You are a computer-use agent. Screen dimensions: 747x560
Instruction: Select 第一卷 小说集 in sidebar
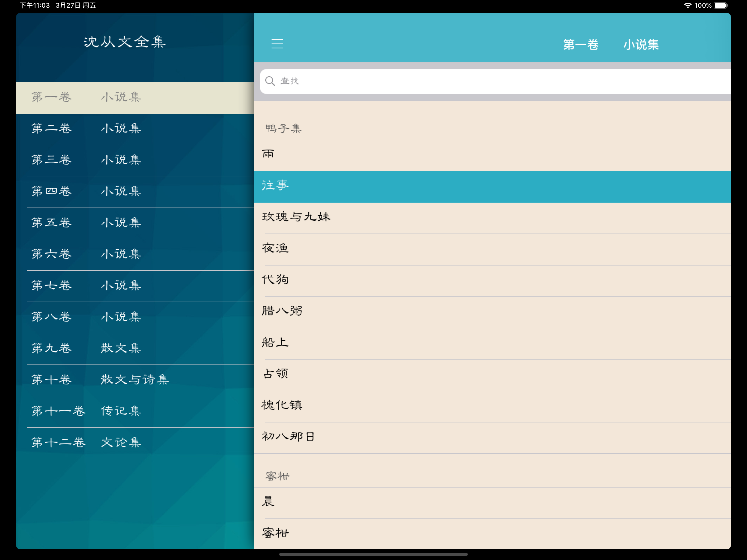tap(135, 98)
